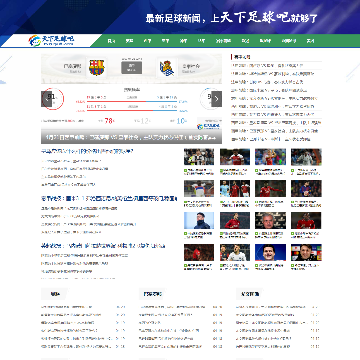
Task: Click the 天下足球吧 site logo
Action: (52, 41)
